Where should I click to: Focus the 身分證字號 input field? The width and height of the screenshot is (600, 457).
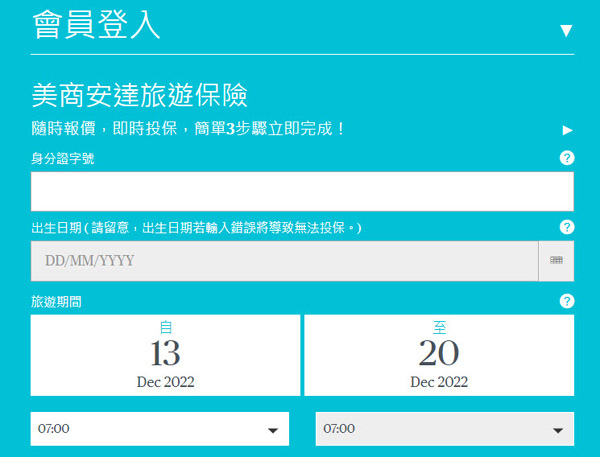(302, 191)
